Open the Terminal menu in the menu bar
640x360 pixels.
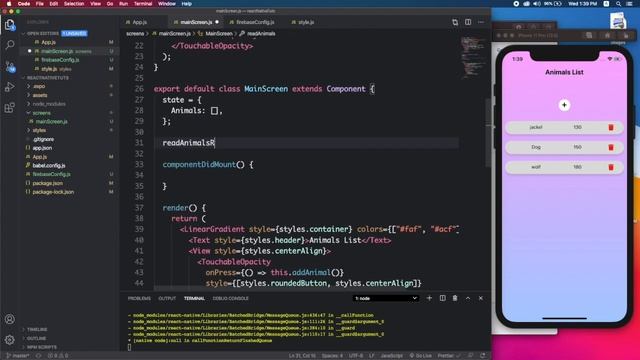pyautogui.click(x=143, y=4)
